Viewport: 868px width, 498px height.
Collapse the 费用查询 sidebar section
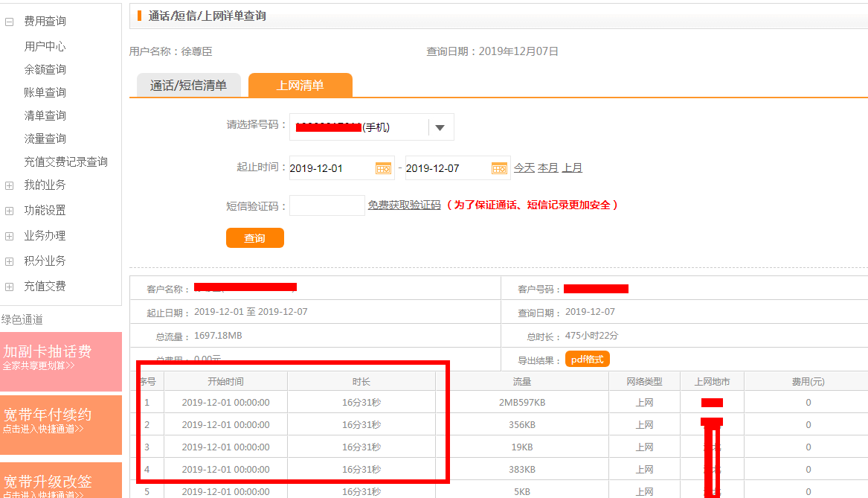coord(8,20)
